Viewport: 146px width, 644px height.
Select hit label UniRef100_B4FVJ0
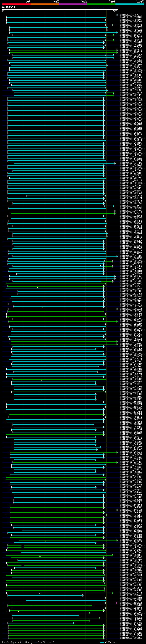tap(131, 213)
